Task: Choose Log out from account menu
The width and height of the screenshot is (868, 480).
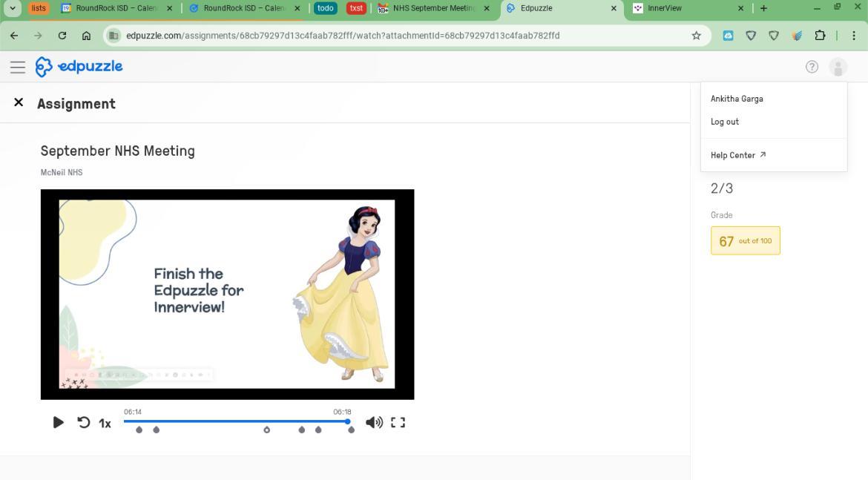Action: tap(725, 122)
